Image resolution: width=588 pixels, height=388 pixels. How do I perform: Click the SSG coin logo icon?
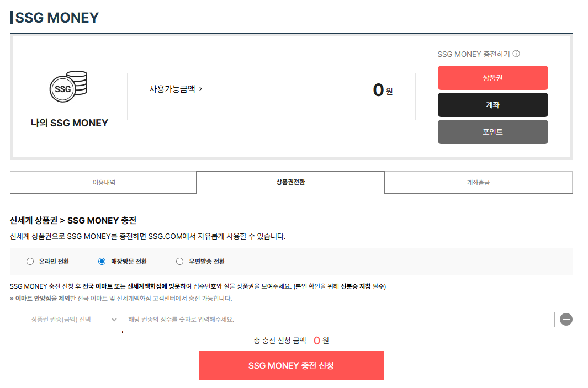tap(68, 86)
